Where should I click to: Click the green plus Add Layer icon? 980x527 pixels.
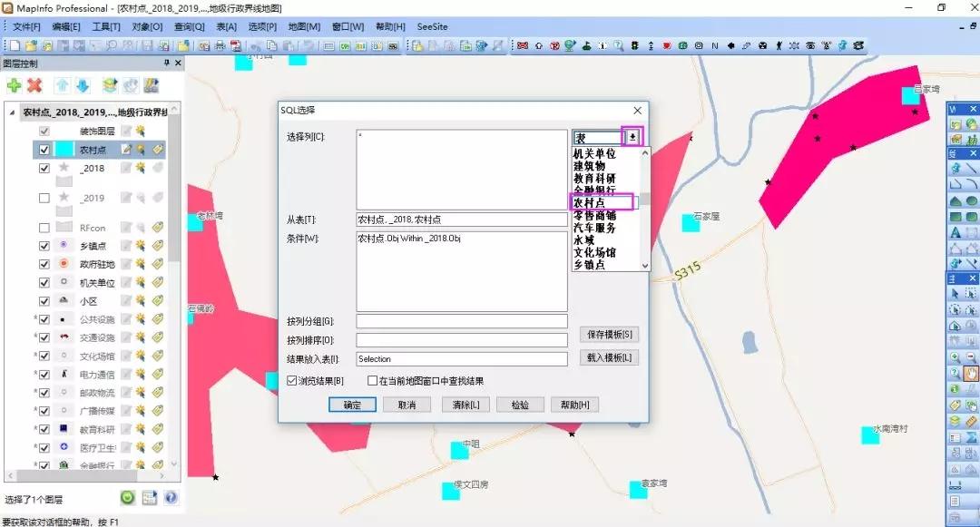[x=14, y=85]
